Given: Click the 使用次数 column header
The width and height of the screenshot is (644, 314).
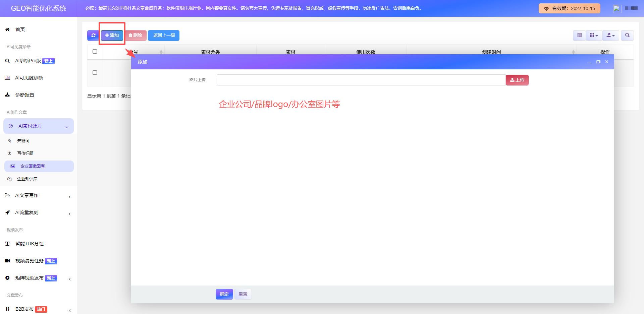Looking at the screenshot, I should 366,52.
